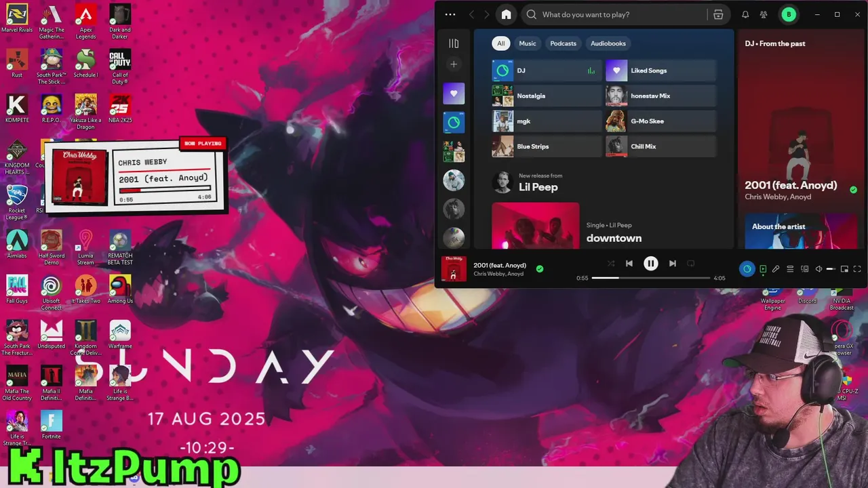Skip to previous track
The image size is (868, 488).
[x=629, y=264]
